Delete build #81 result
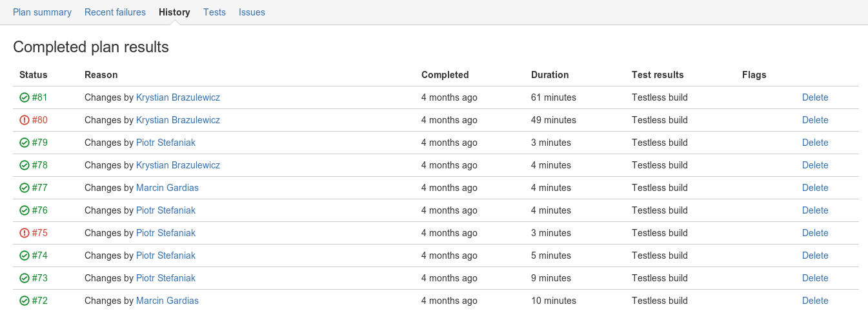This screenshot has width=868, height=311. [x=815, y=97]
